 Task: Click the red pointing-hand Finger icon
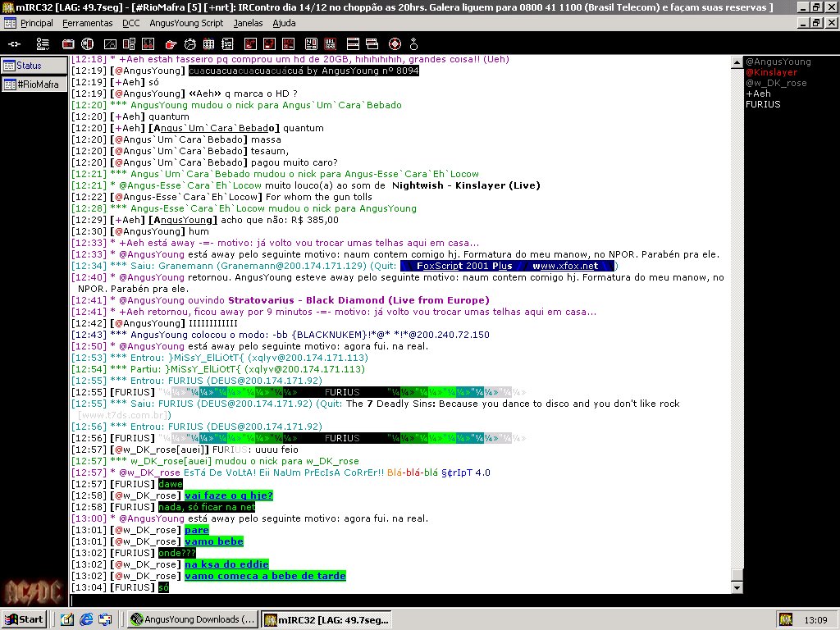(171, 44)
